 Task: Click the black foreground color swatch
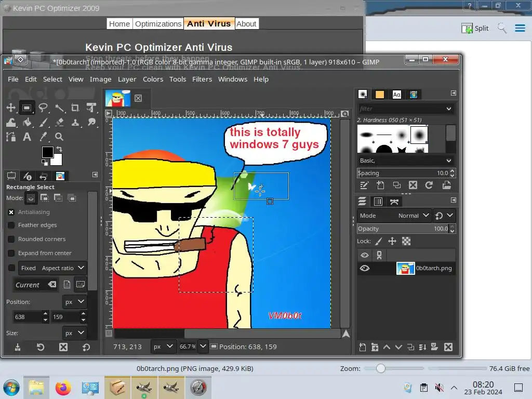[47, 152]
